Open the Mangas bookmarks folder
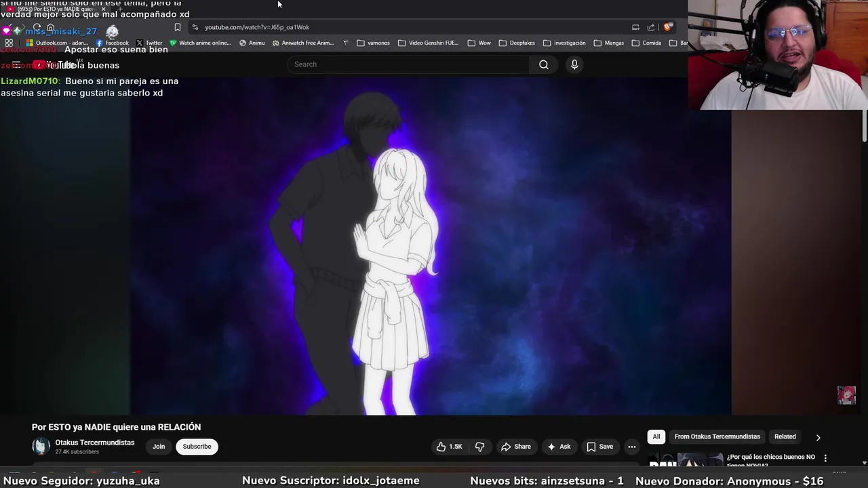 click(608, 43)
